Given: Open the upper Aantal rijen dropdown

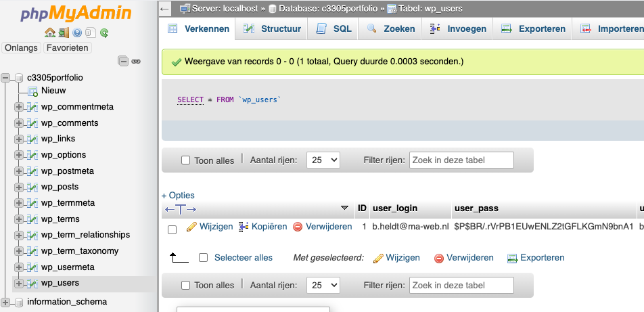Looking at the screenshot, I should point(323,160).
